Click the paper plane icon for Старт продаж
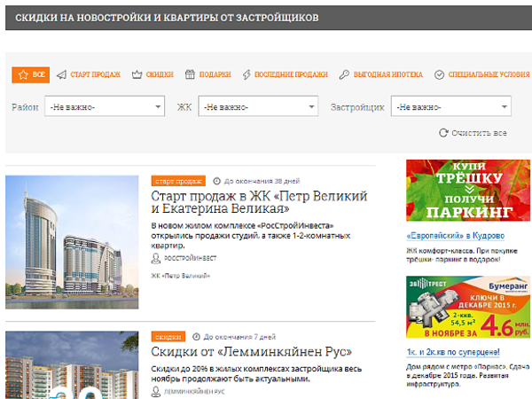 (61, 74)
